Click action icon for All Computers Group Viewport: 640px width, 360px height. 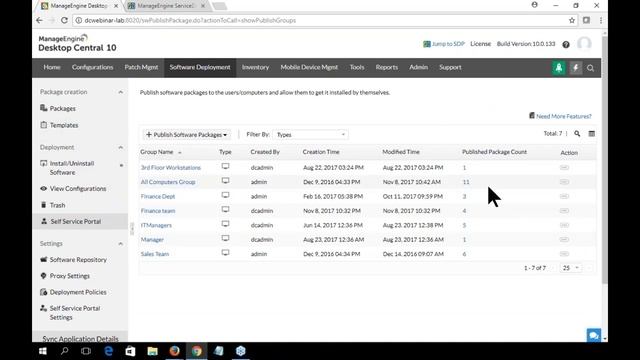(564, 182)
